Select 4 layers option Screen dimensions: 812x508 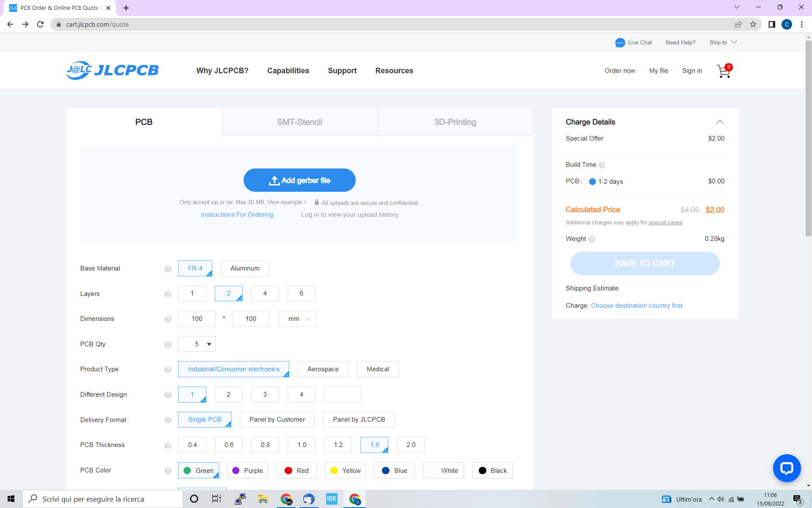265,293
